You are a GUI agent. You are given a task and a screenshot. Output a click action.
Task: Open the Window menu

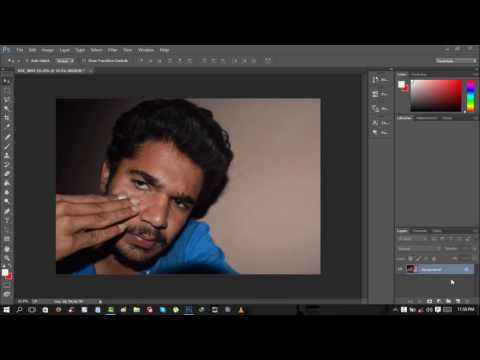pos(146,50)
